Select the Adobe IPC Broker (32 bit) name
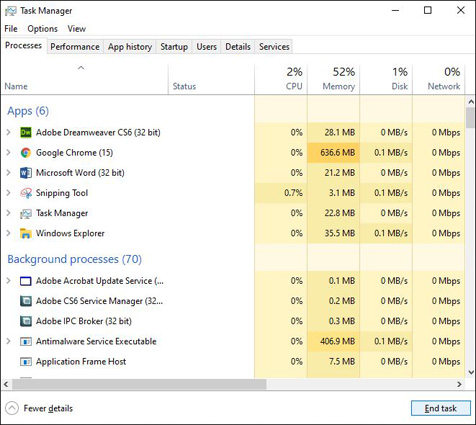The image size is (476, 425). 84,321
